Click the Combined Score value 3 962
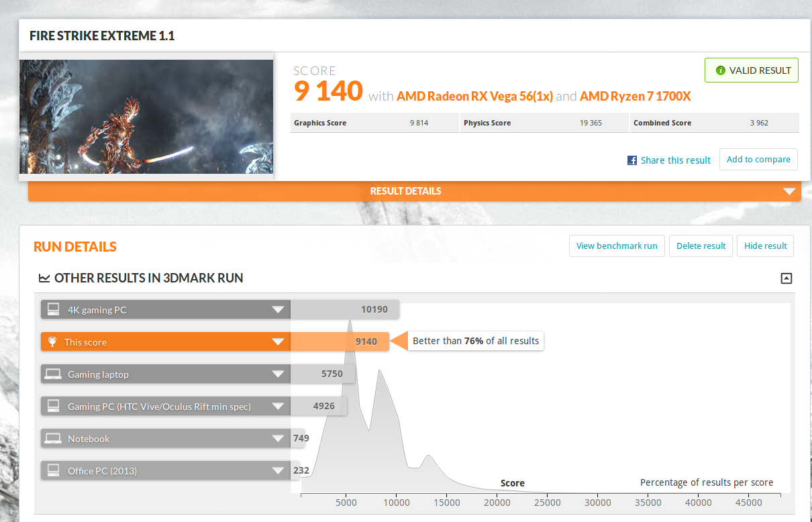Screen dimensions: 812x522 [x=759, y=123]
